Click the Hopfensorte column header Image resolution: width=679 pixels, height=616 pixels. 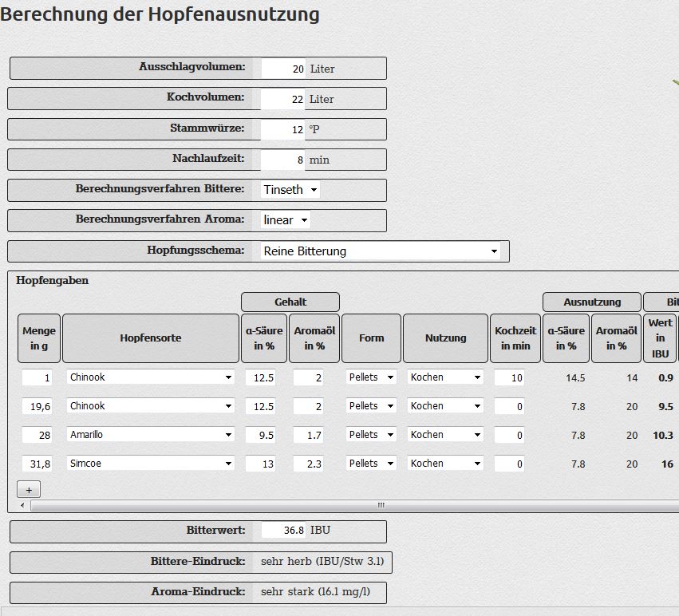pos(150,338)
